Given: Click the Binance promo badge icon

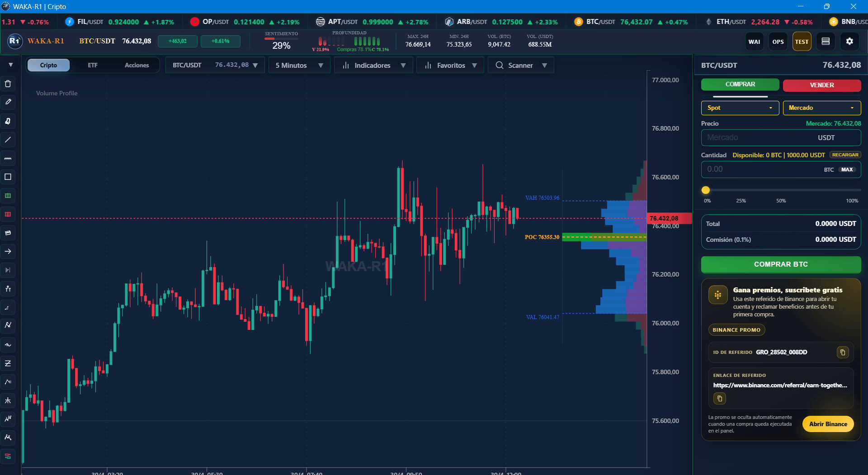Looking at the screenshot, I should [718, 295].
